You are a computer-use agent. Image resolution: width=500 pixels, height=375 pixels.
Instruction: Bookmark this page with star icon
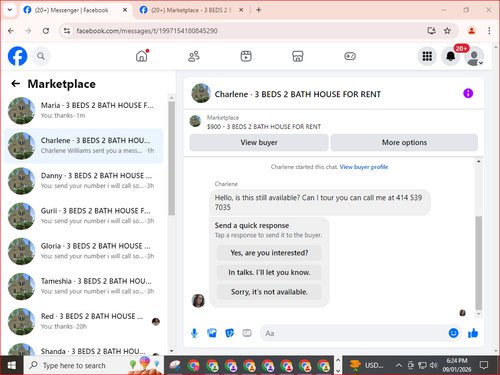click(x=447, y=31)
